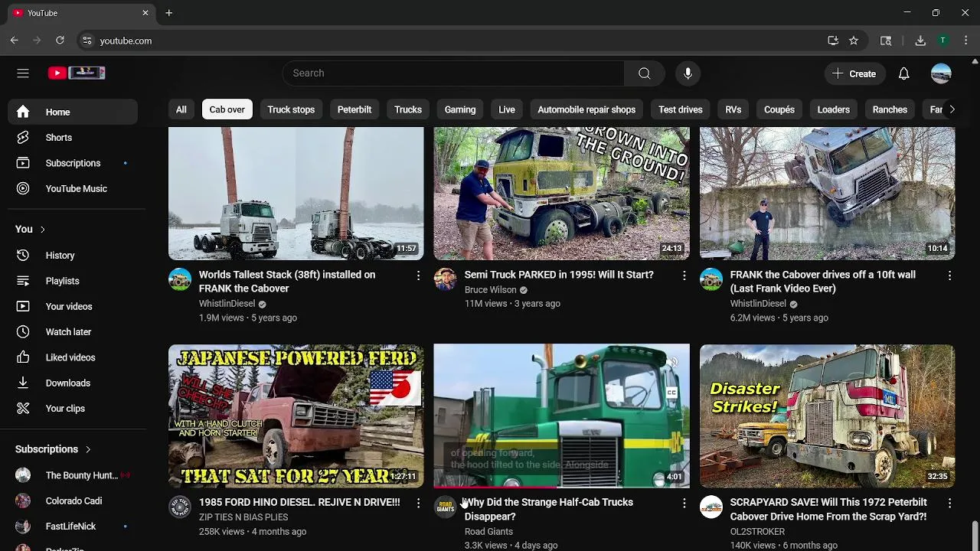Image resolution: width=980 pixels, height=551 pixels.
Task: Toggle mute on the Half-Cab preview
Action: [x=671, y=363]
